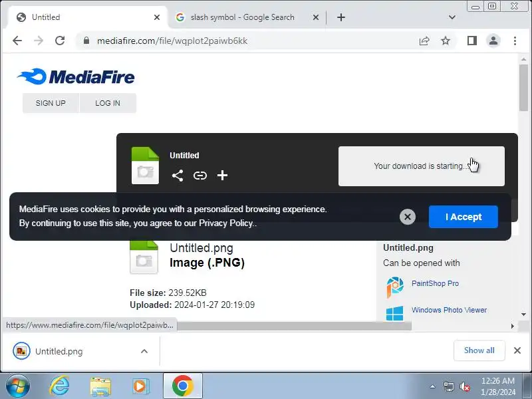This screenshot has width=532, height=399.
Task: Expand the Untitled.png download options chevron
Action: 144,351
